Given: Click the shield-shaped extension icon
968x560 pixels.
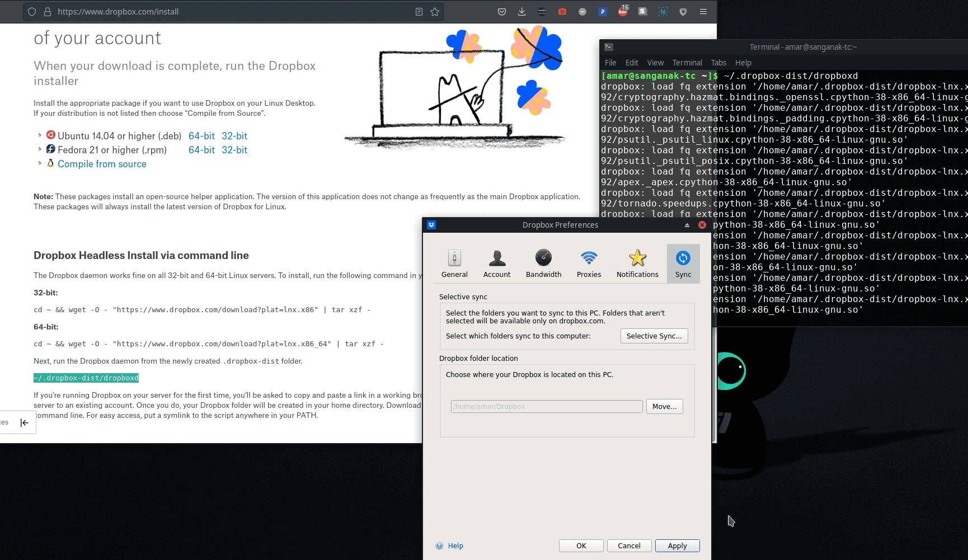Looking at the screenshot, I should coord(683,12).
